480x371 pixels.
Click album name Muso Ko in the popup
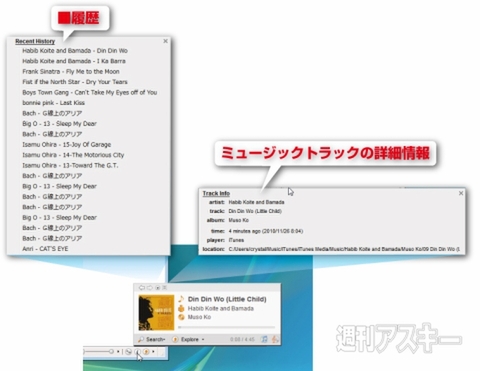(199, 317)
